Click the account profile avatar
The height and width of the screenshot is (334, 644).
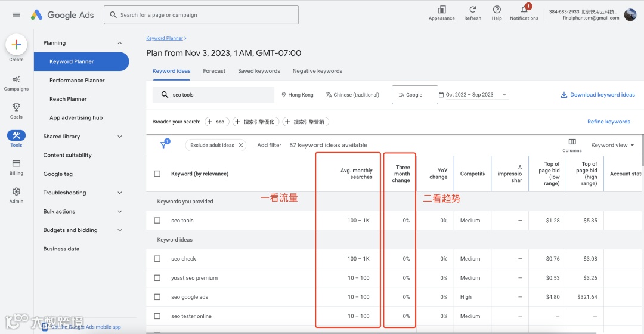coord(630,15)
